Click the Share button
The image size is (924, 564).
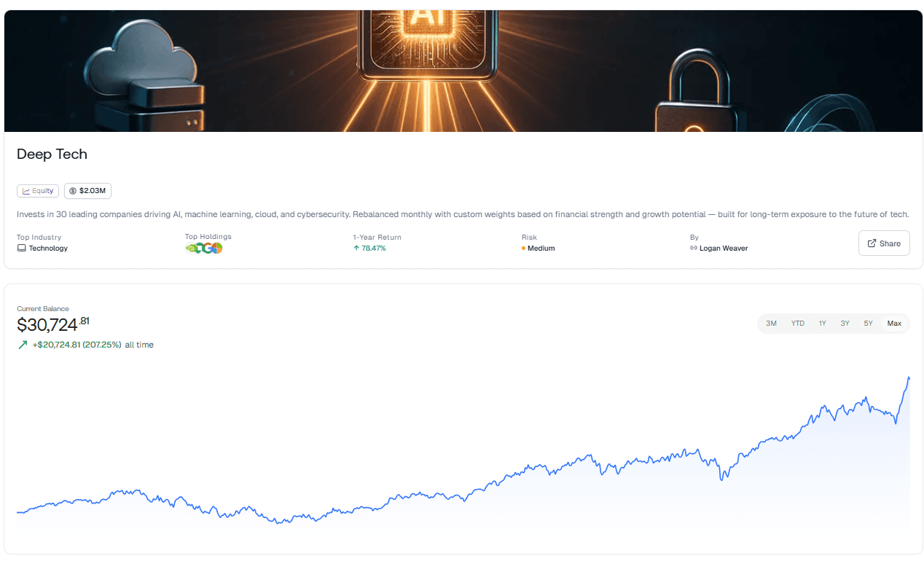pos(884,243)
